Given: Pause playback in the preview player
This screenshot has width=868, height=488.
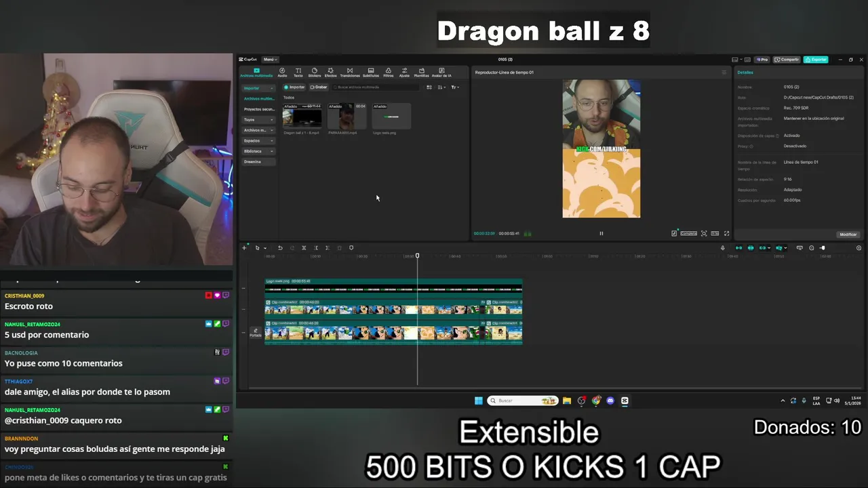Looking at the screenshot, I should click(x=601, y=234).
